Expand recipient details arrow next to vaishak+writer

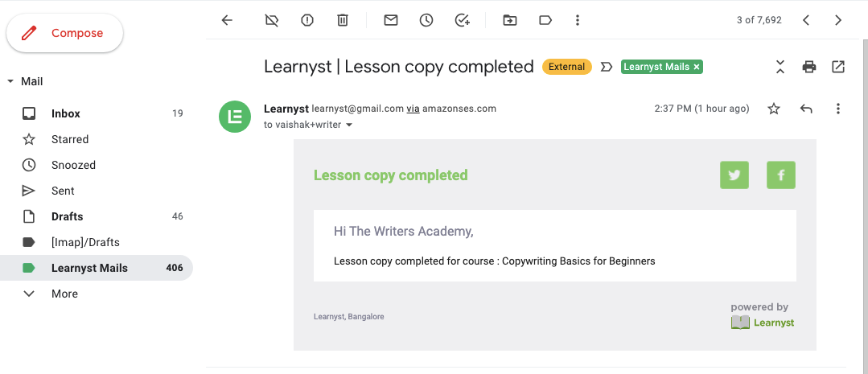349,125
